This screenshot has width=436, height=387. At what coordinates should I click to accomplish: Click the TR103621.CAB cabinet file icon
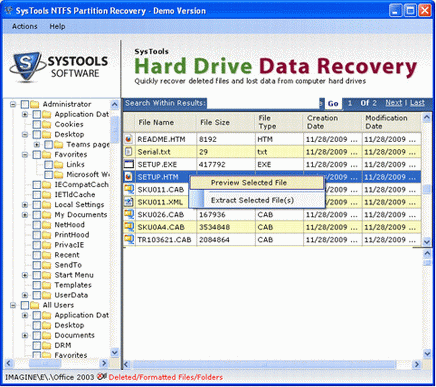click(128, 239)
